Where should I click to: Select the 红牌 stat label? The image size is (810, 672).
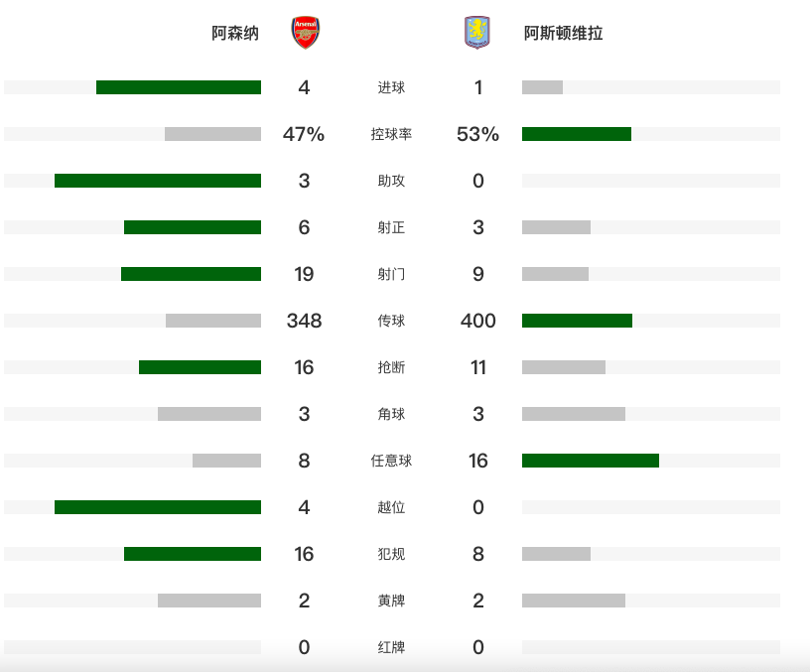pyautogui.click(x=391, y=647)
